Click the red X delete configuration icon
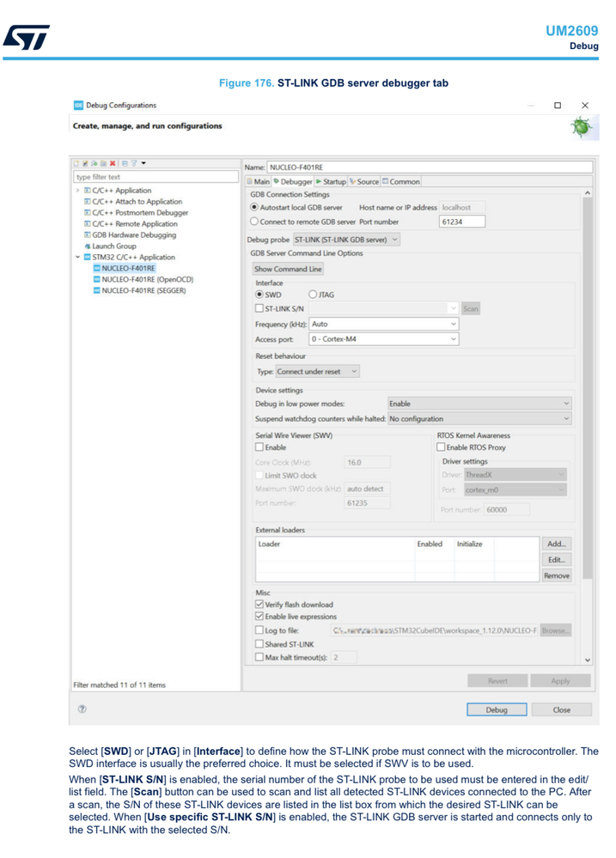 pyautogui.click(x=113, y=163)
